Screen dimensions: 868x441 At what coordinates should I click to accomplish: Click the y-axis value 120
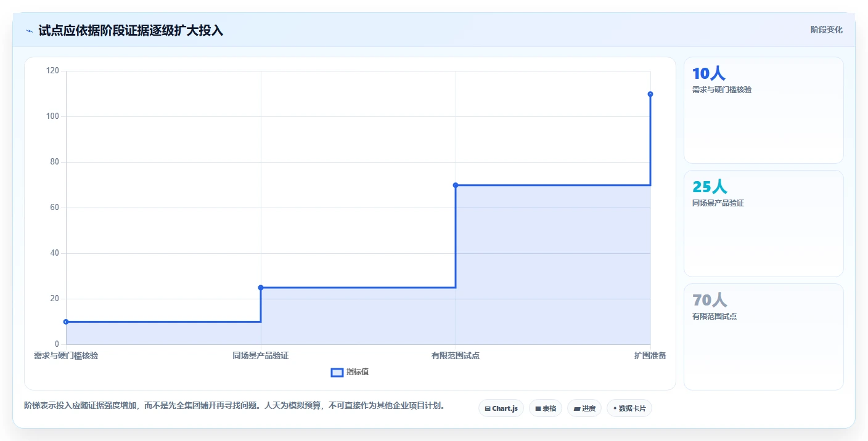click(x=53, y=71)
